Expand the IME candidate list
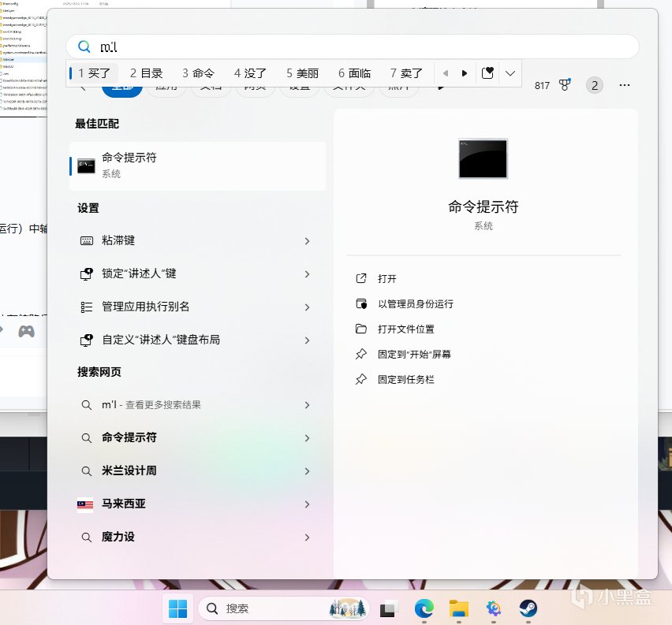672x625 pixels. [510, 73]
